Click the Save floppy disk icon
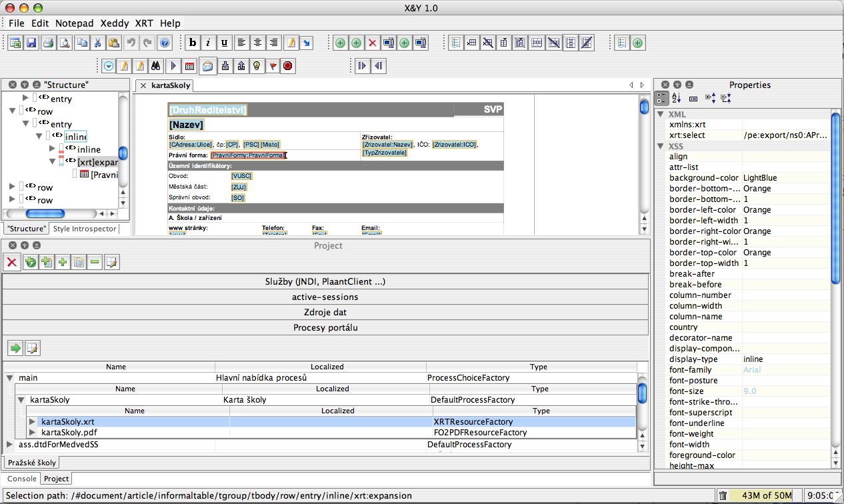The width and height of the screenshot is (844, 504). [31, 43]
